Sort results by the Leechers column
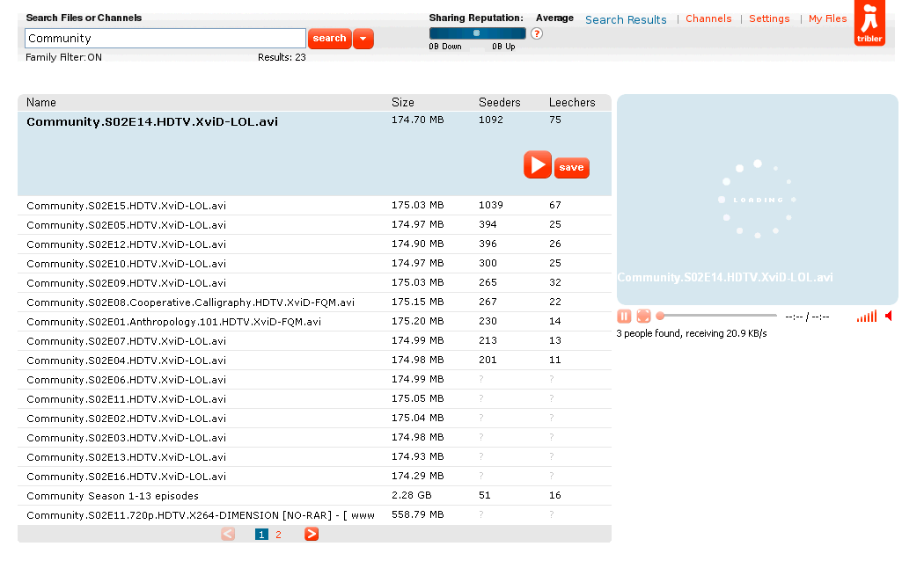 (x=572, y=102)
